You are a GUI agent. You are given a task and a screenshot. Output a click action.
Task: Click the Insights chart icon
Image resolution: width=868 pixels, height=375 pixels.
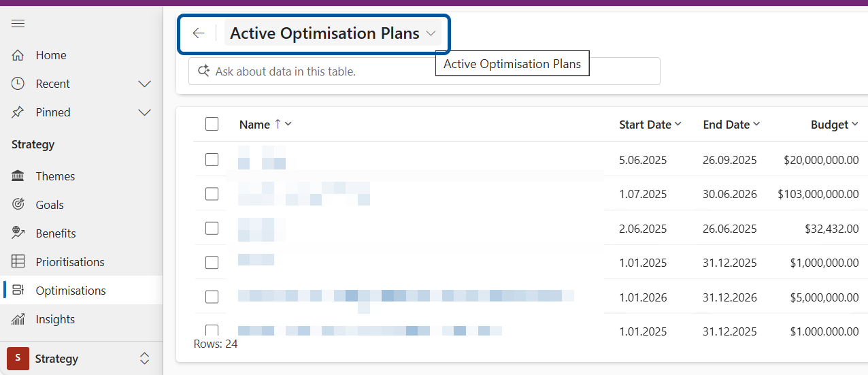(x=18, y=319)
